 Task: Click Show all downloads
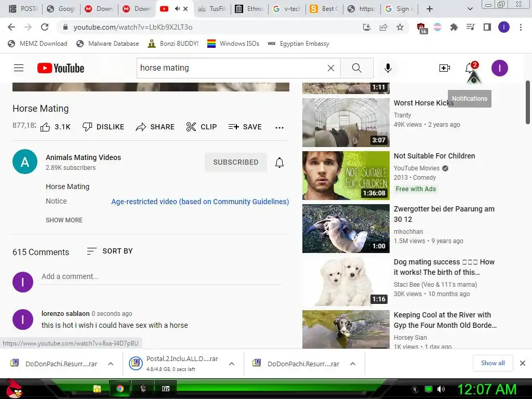[x=493, y=363]
